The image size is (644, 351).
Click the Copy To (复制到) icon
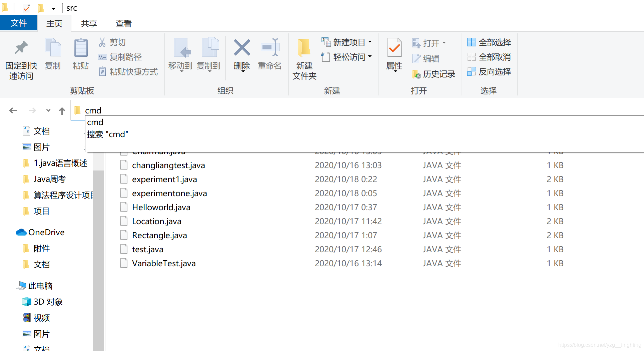tap(210, 47)
